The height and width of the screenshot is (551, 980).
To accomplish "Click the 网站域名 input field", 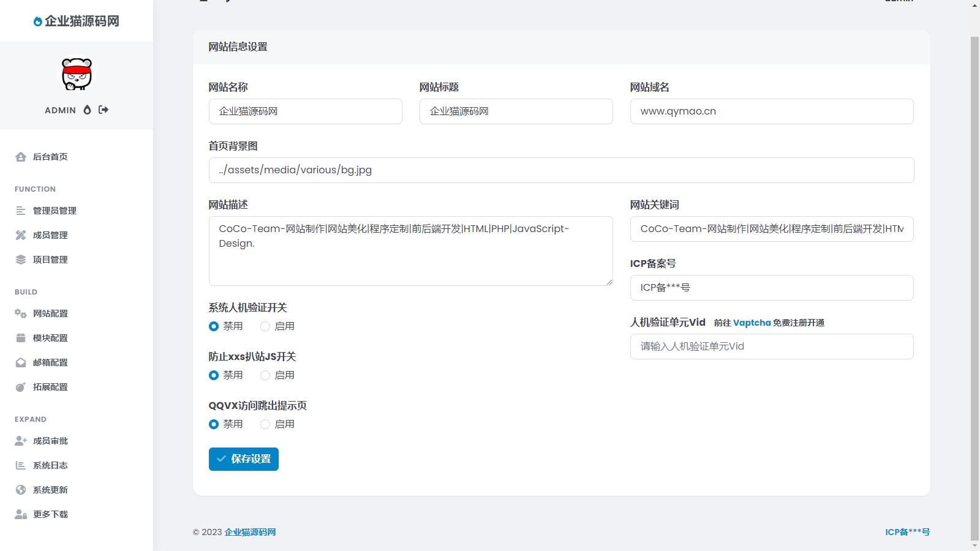I will click(x=771, y=111).
